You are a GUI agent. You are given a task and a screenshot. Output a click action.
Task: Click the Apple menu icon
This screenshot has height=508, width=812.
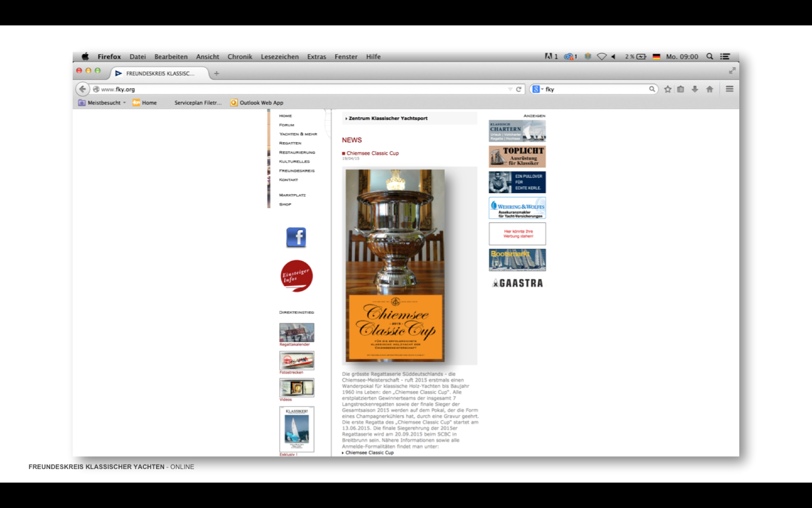coord(85,56)
